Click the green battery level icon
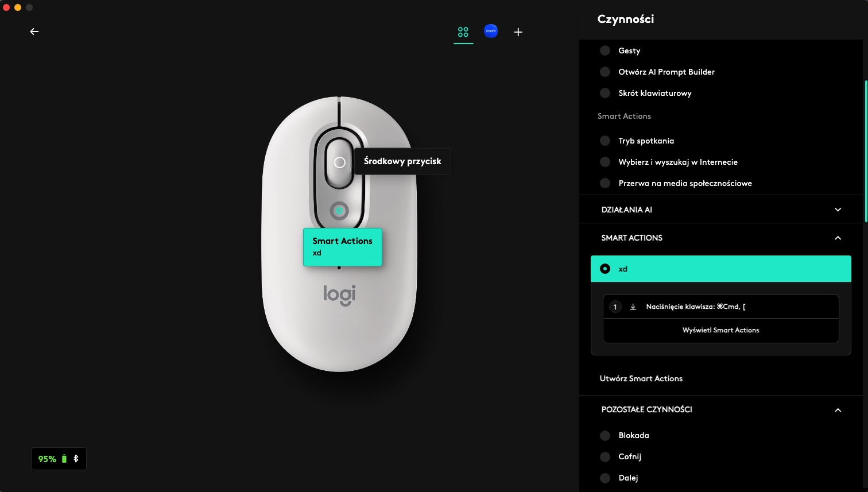 (64, 459)
